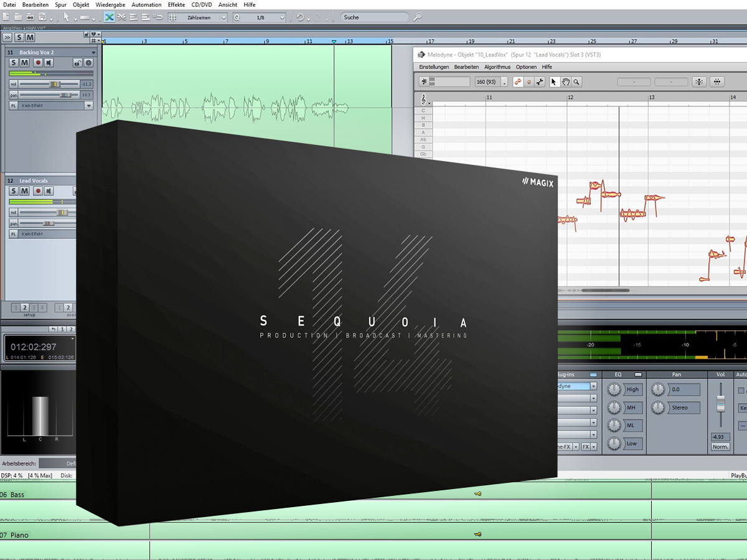
Task: Toggle monitoring speaker on Backing Vox 2
Action: tap(49, 63)
